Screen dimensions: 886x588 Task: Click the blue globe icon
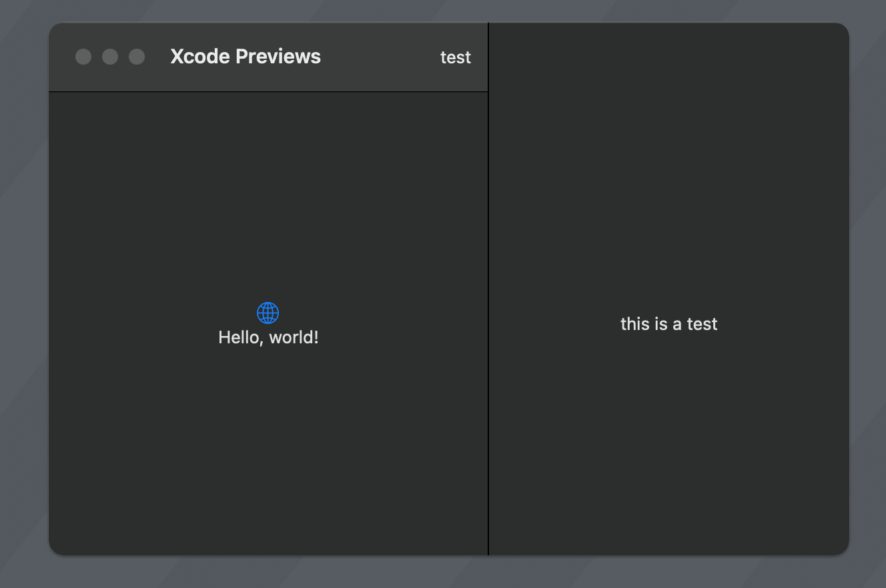[x=268, y=313]
